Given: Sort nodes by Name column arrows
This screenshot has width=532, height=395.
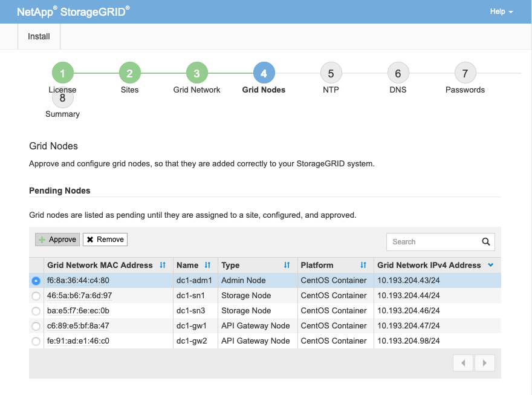Looking at the screenshot, I should [x=207, y=266].
